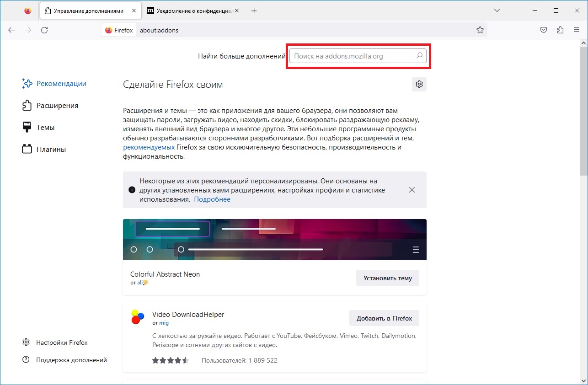Click the Подробнее link
This screenshot has width=588, height=385.
212,199
